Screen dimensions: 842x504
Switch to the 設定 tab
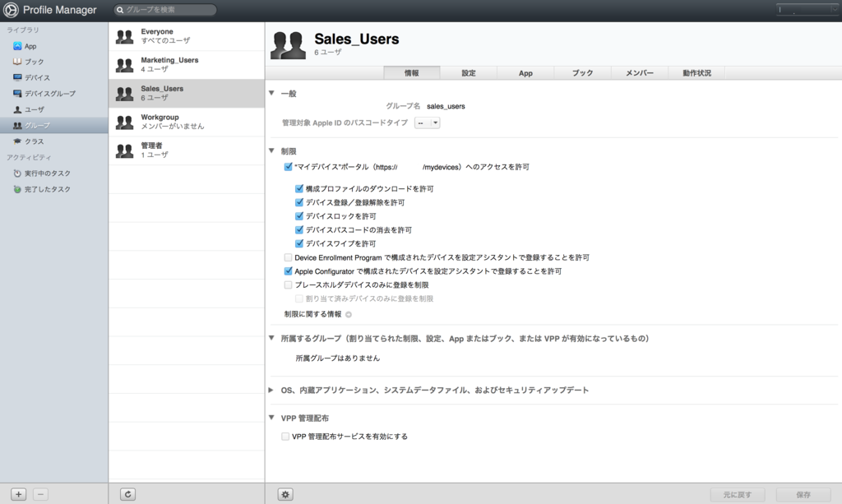pyautogui.click(x=469, y=73)
